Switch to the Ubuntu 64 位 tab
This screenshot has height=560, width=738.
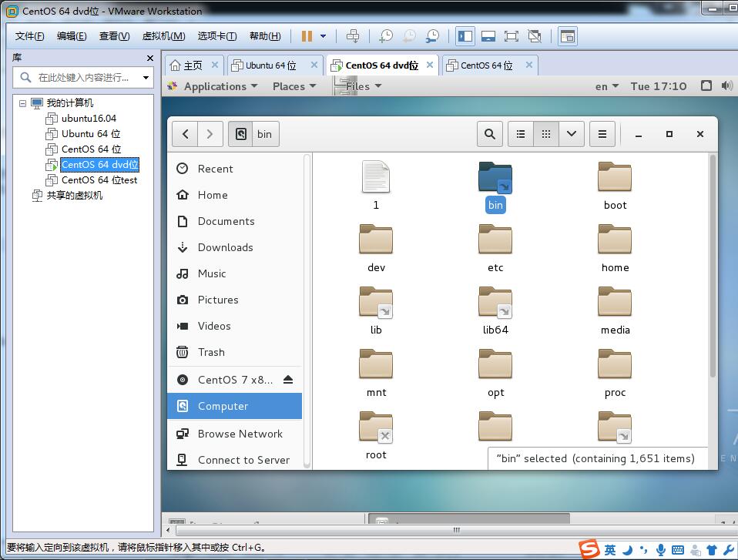coord(270,65)
